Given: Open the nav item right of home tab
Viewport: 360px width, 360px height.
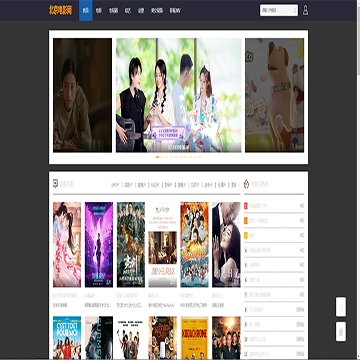Looking at the screenshot, I should [x=99, y=11].
